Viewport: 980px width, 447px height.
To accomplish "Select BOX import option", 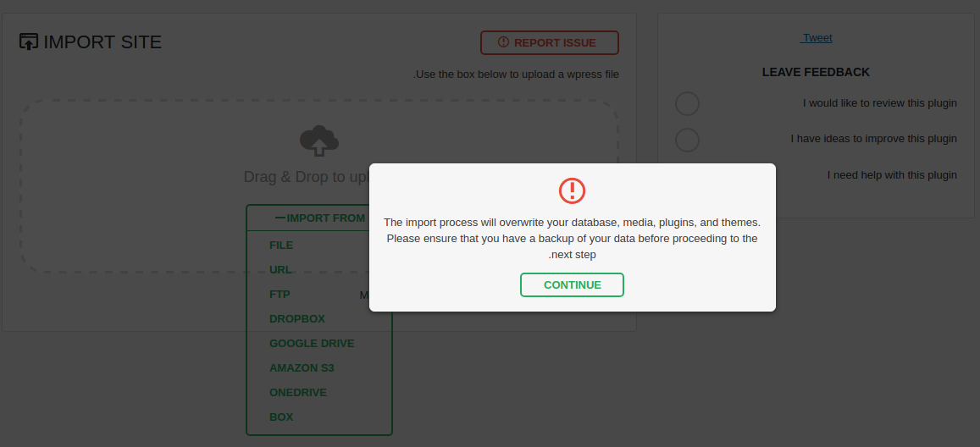I will coord(281,417).
